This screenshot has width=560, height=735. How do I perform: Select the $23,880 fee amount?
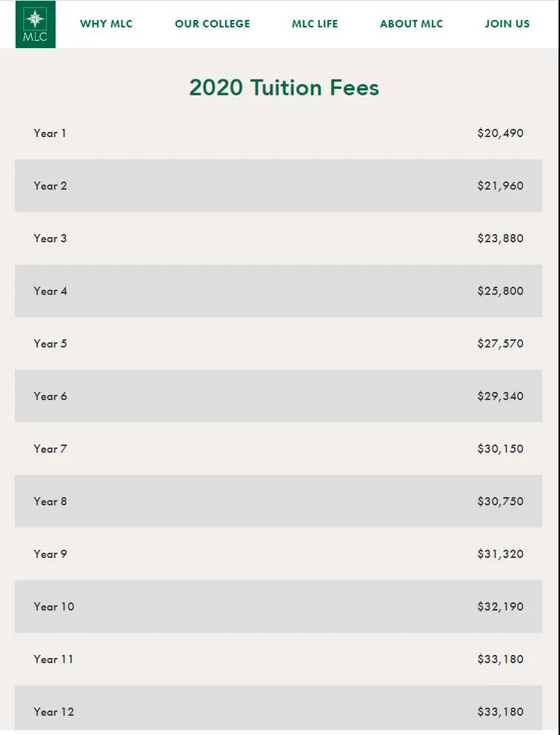[501, 238]
